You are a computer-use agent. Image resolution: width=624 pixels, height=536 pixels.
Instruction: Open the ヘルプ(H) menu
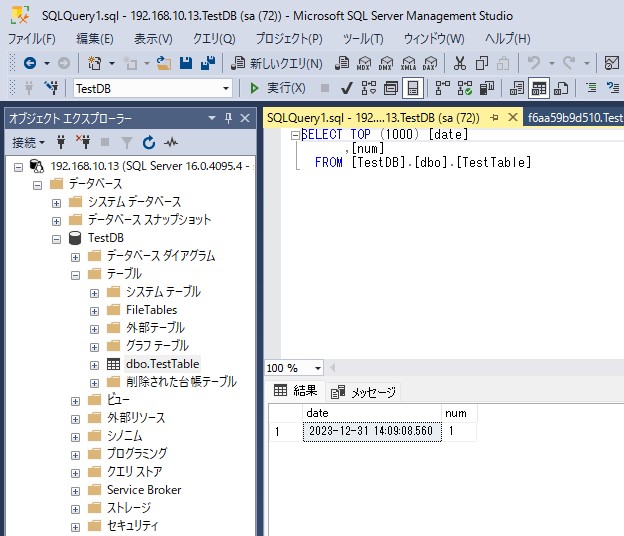[x=508, y=39]
